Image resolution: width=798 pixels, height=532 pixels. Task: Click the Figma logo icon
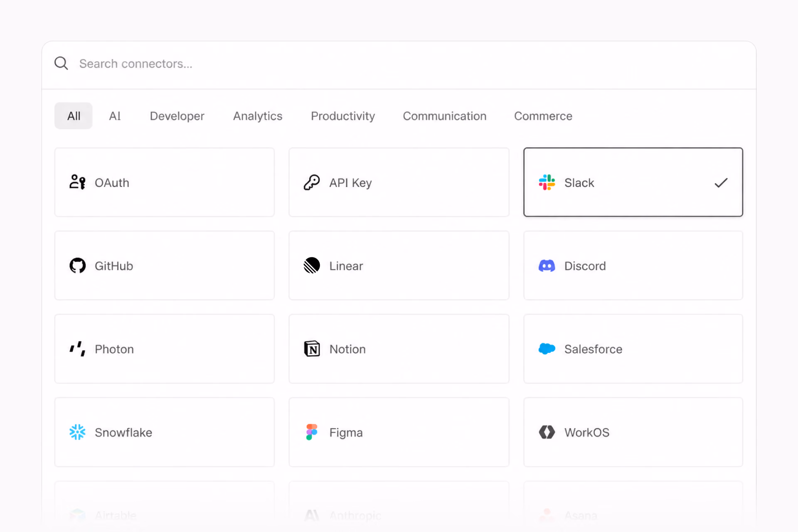[x=312, y=432]
